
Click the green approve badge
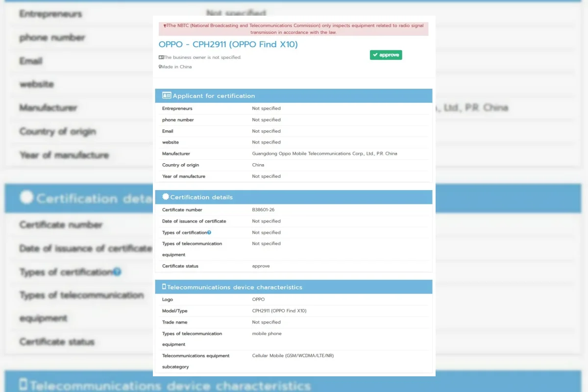coord(386,55)
